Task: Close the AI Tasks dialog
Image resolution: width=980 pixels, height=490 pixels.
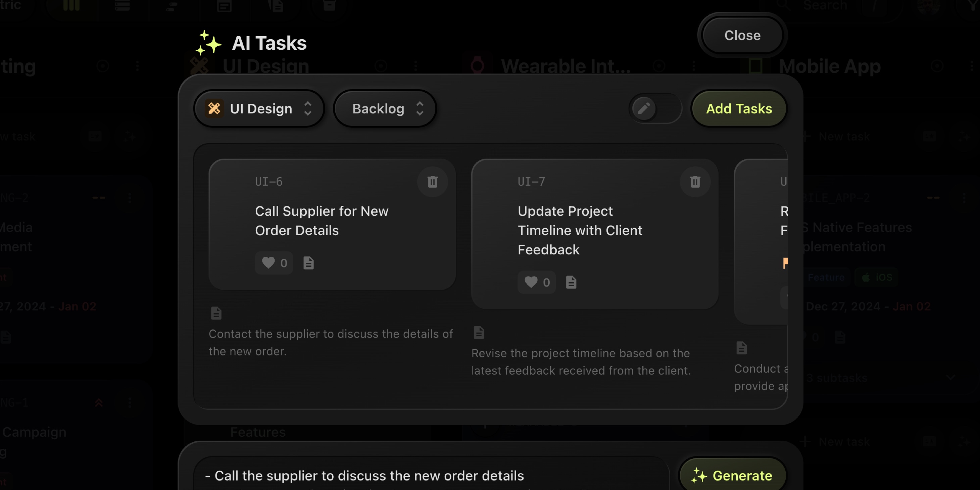Action: pos(742,35)
